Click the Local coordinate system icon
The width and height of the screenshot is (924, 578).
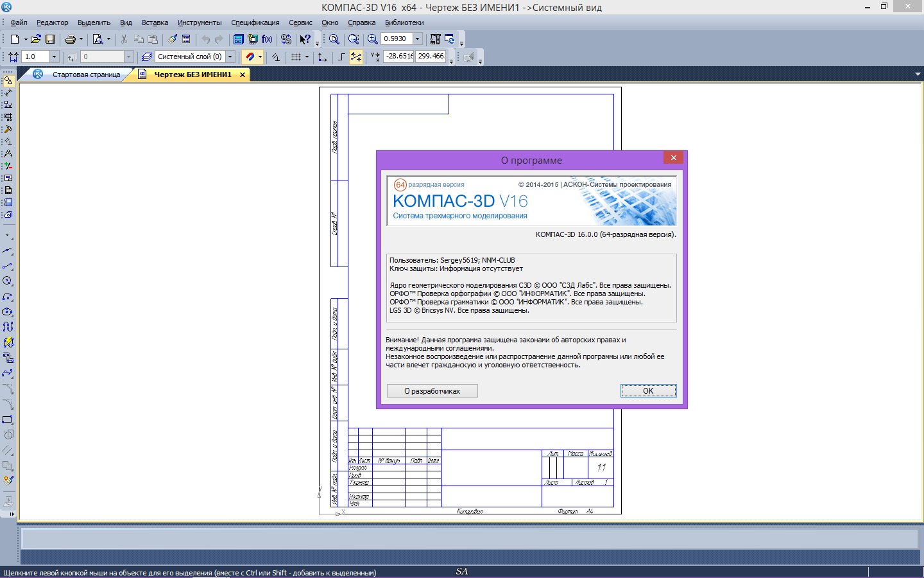tap(321, 57)
